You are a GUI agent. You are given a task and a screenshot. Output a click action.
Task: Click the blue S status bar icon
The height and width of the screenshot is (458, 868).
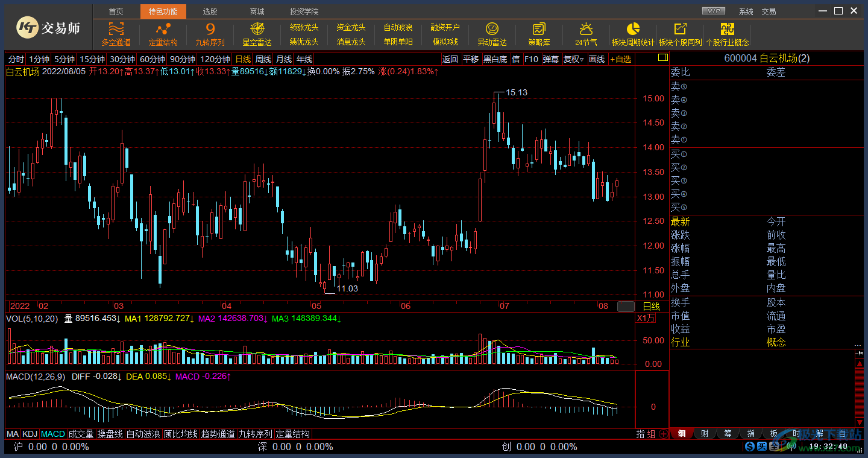(749, 447)
